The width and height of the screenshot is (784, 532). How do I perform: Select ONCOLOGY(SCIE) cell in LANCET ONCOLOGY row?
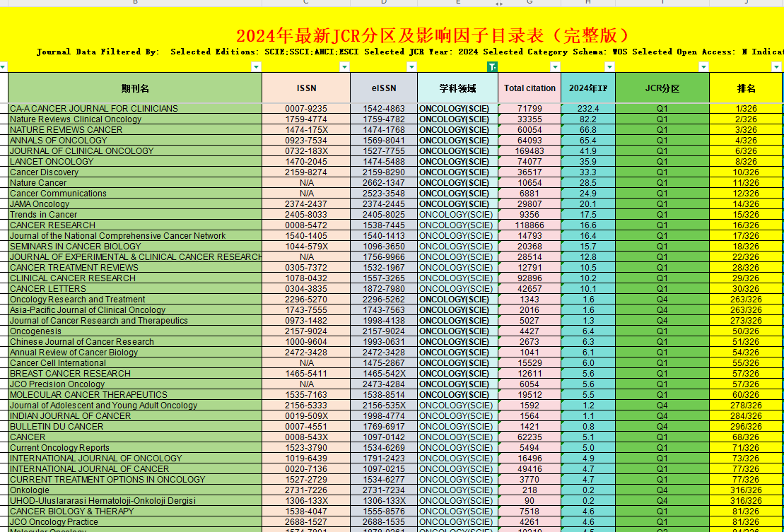tap(457, 161)
